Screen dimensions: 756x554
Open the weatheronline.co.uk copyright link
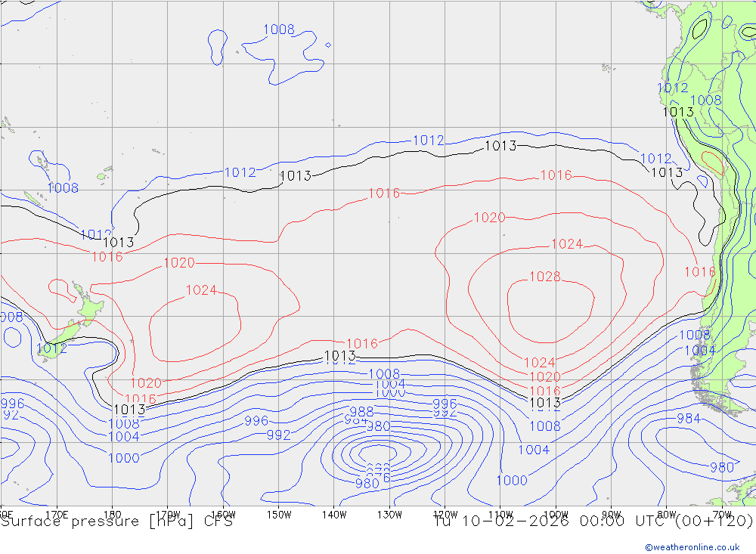[692, 547]
